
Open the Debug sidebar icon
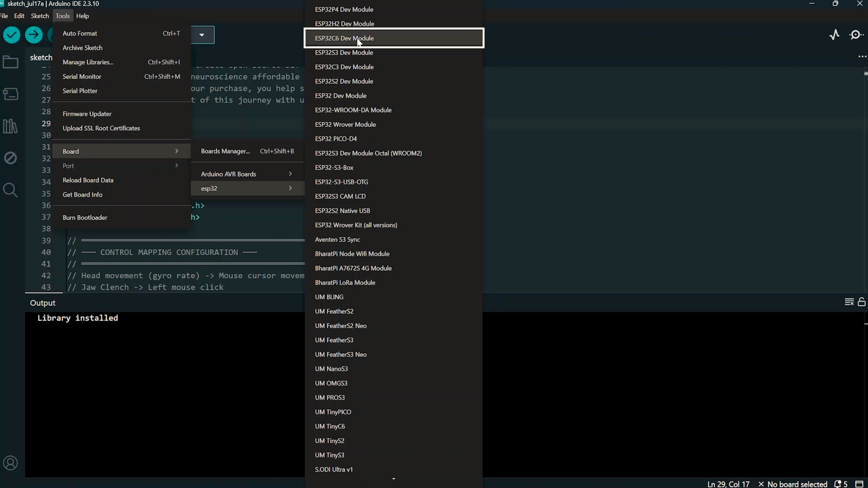[x=10, y=158]
